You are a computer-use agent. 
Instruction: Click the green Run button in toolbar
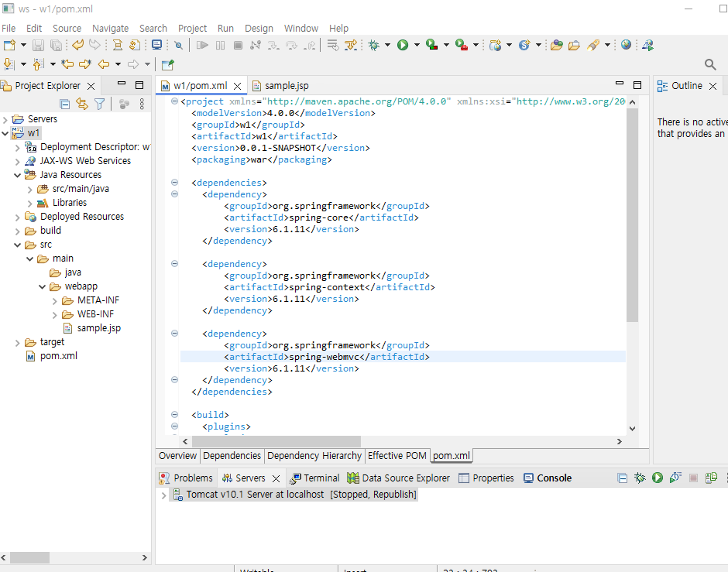click(403, 46)
